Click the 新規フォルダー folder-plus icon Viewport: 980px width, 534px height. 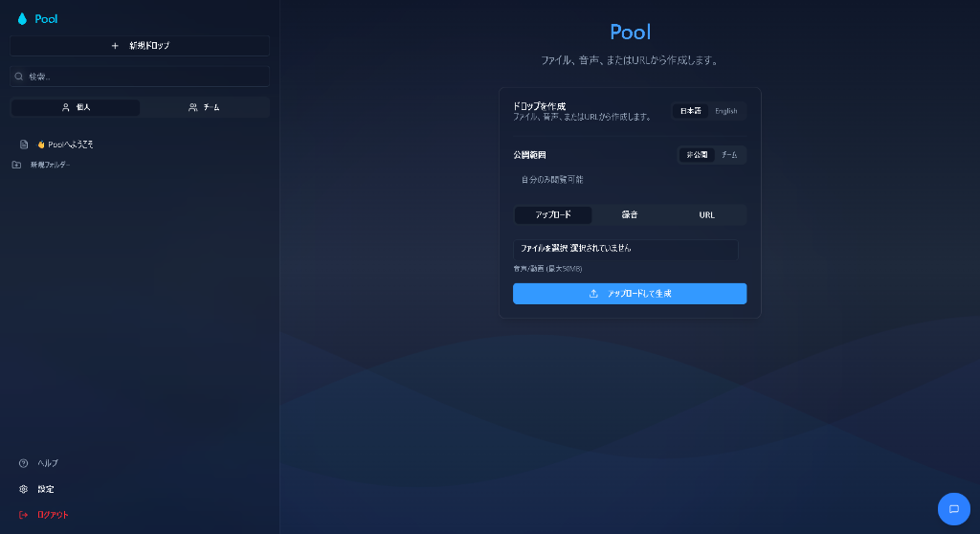[x=17, y=165]
